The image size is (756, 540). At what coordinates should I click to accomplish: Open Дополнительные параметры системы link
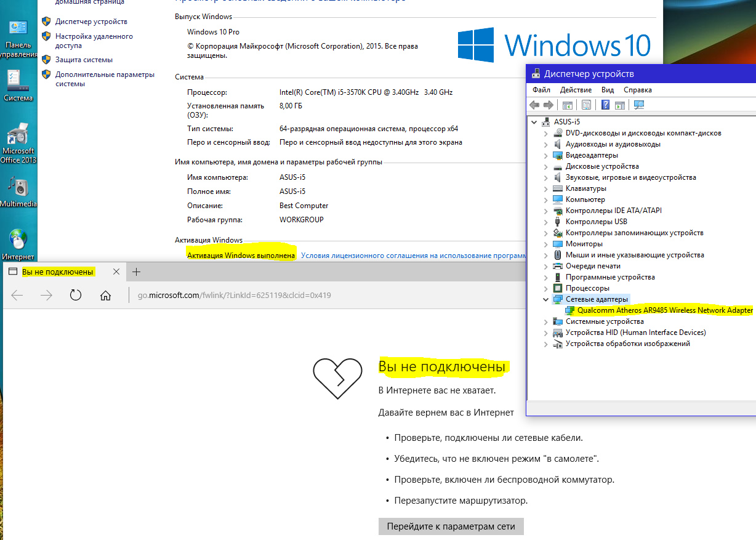pos(105,79)
